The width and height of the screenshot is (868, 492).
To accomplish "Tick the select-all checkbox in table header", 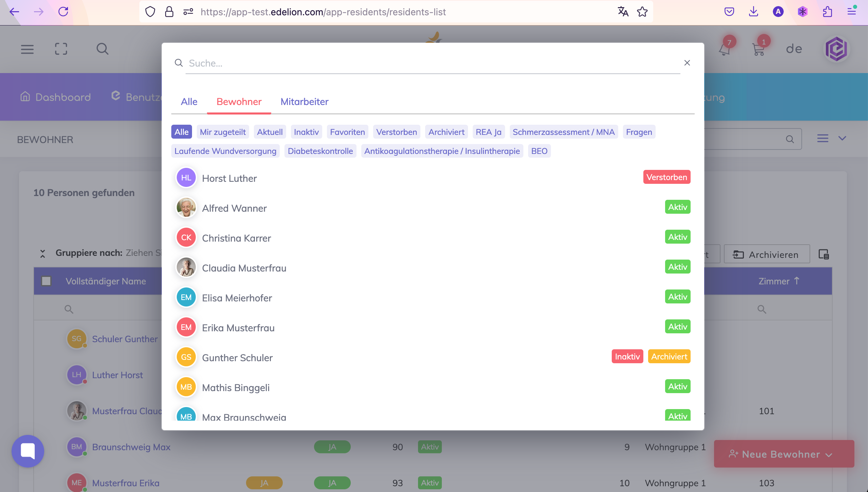I will (x=46, y=281).
